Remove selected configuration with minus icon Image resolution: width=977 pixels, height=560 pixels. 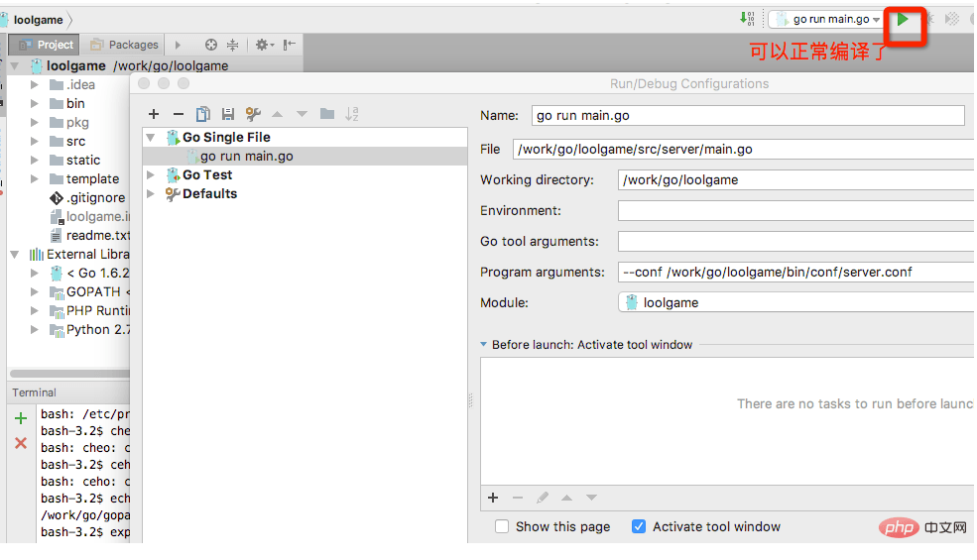pos(179,114)
